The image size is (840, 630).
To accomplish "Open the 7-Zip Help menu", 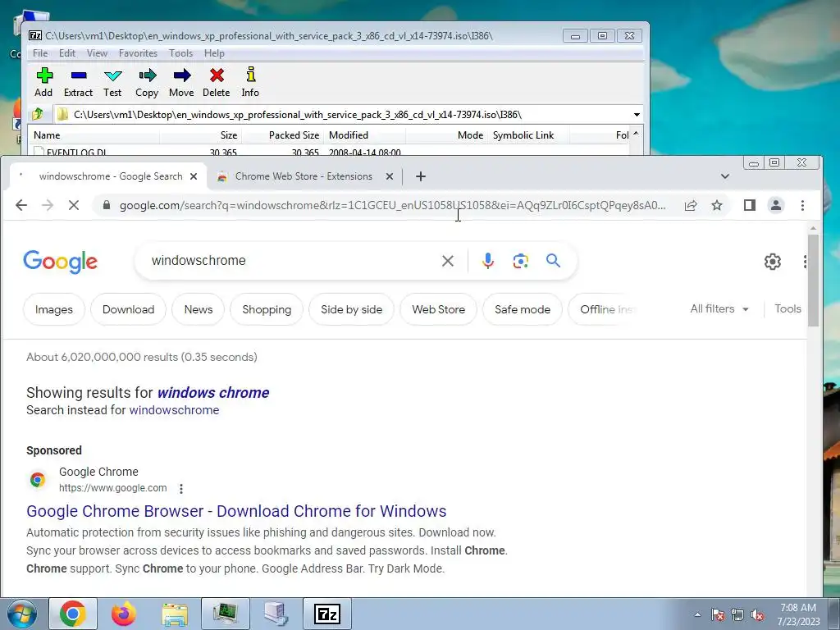I will click(214, 53).
